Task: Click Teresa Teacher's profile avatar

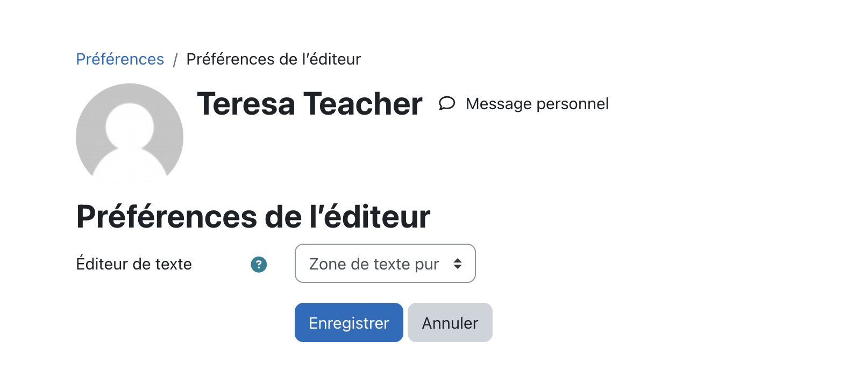Action: click(130, 137)
